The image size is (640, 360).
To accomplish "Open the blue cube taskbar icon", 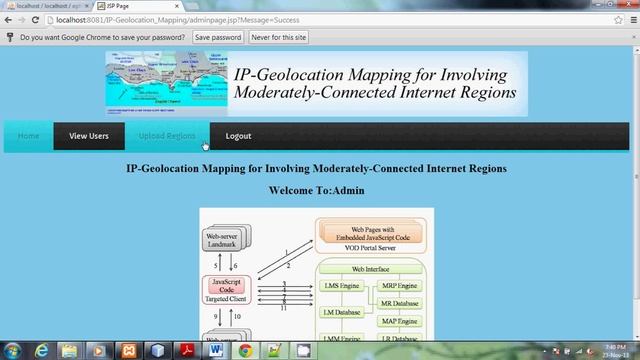I will 158,351.
